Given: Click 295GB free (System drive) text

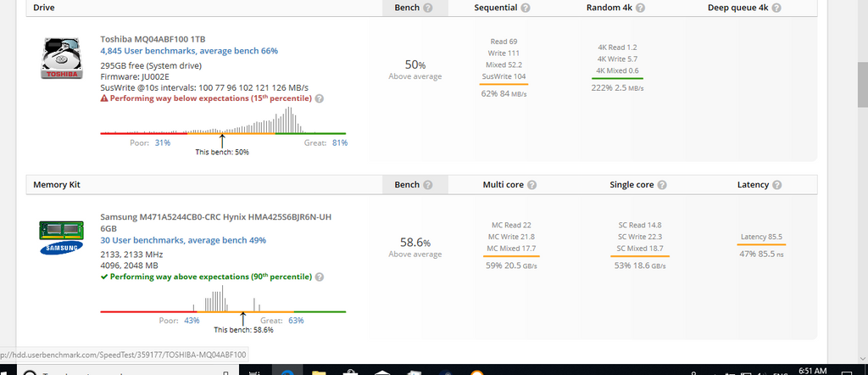Looking at the screenshot, I should pyautogui.click(x=151, y=66).
